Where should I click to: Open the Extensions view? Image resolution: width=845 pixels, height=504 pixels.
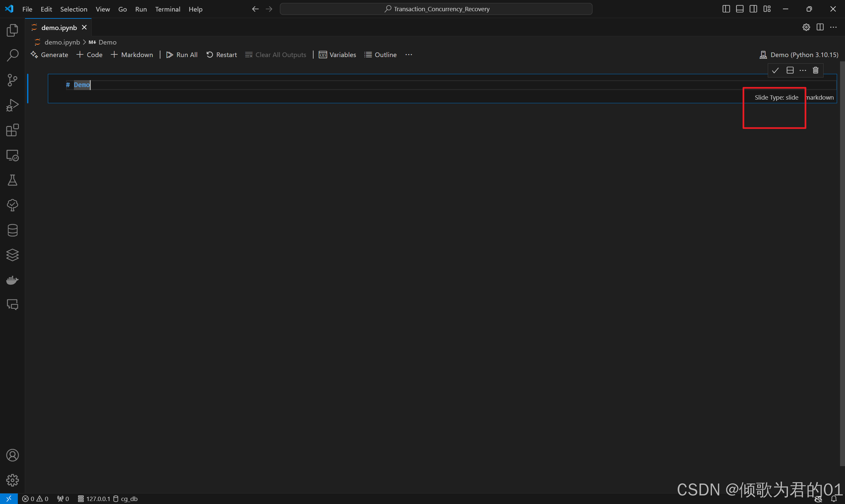click(12, 130)
